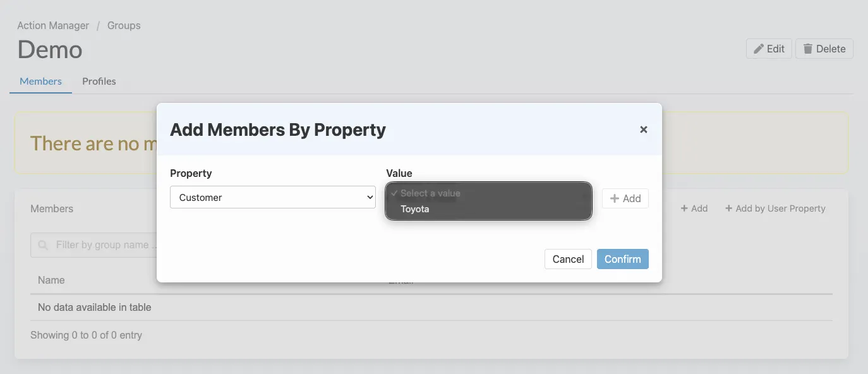Click the pencil icon on Edit
The width and height of the screenshot is (868, 374).
759,49
